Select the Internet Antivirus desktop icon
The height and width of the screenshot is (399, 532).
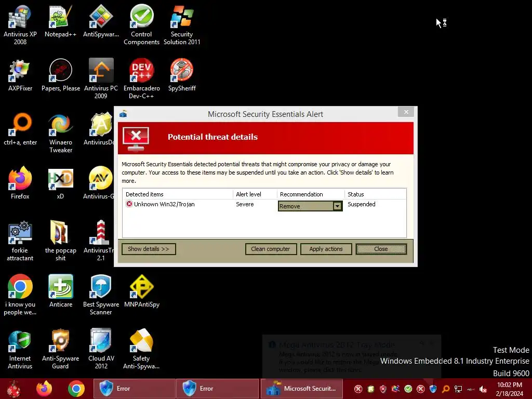coord(20,349)
